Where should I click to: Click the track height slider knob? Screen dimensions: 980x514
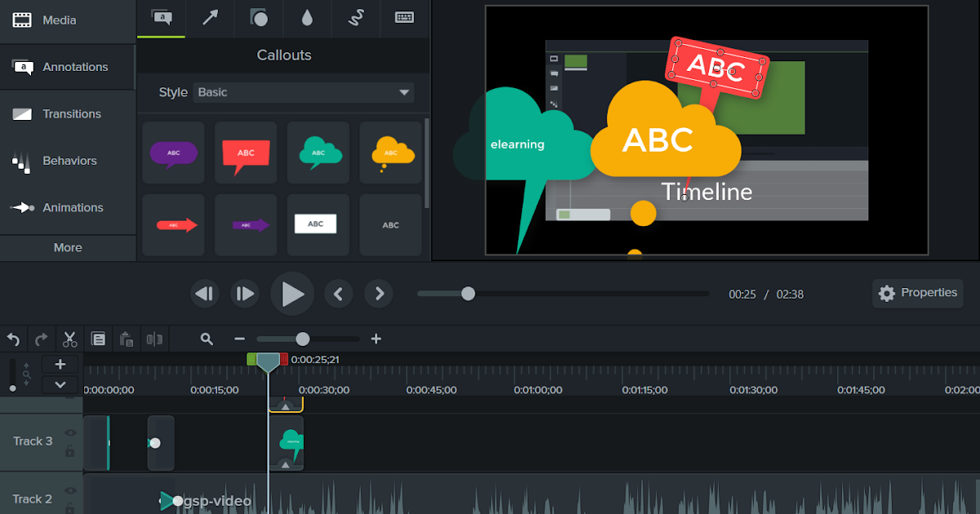pos(12,388)
